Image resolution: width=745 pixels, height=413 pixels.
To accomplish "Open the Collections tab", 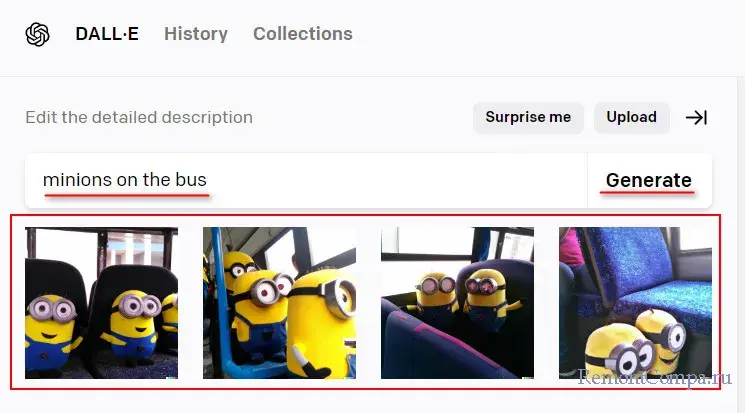I will tap(303, 34).
